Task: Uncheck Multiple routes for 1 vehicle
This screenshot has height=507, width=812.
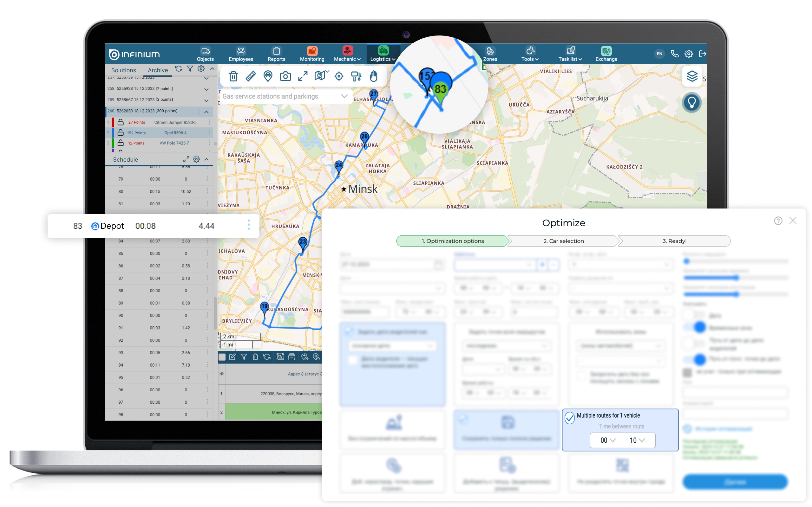Action: [x=569, y=418]
